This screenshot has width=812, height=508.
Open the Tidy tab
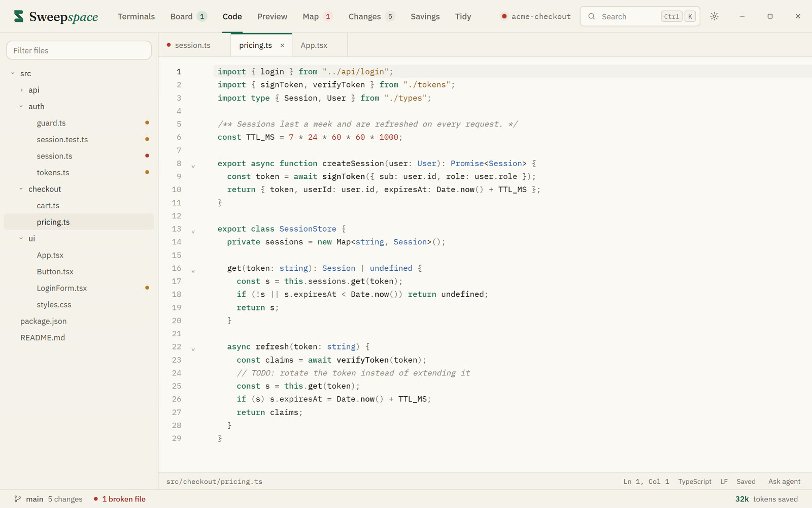tap(463, 16)
